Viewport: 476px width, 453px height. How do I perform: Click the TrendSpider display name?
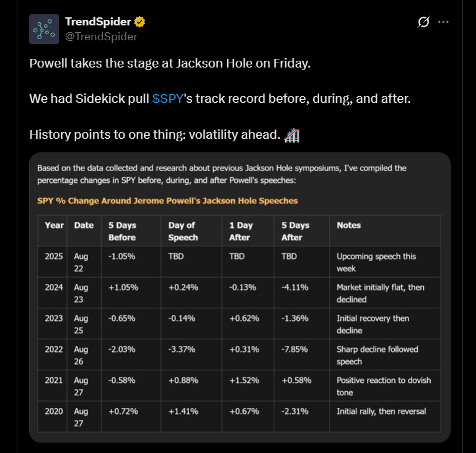click(x=98, y=22)
